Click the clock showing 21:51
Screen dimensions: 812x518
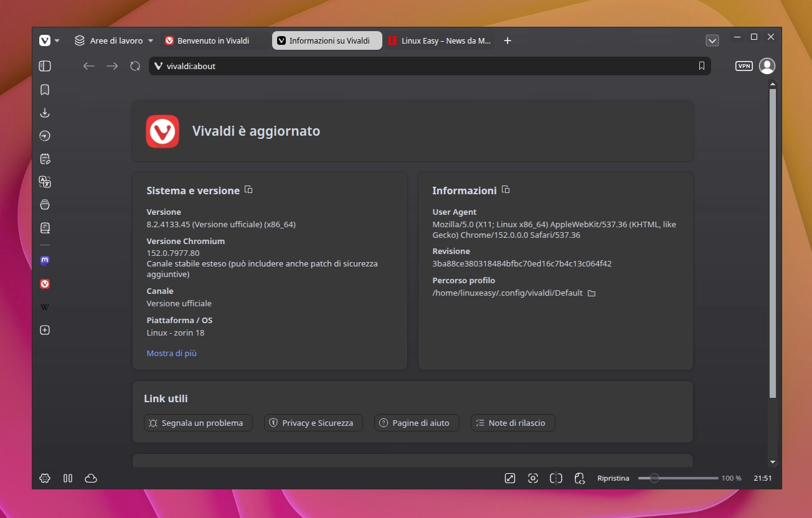(x=763, y=478)
